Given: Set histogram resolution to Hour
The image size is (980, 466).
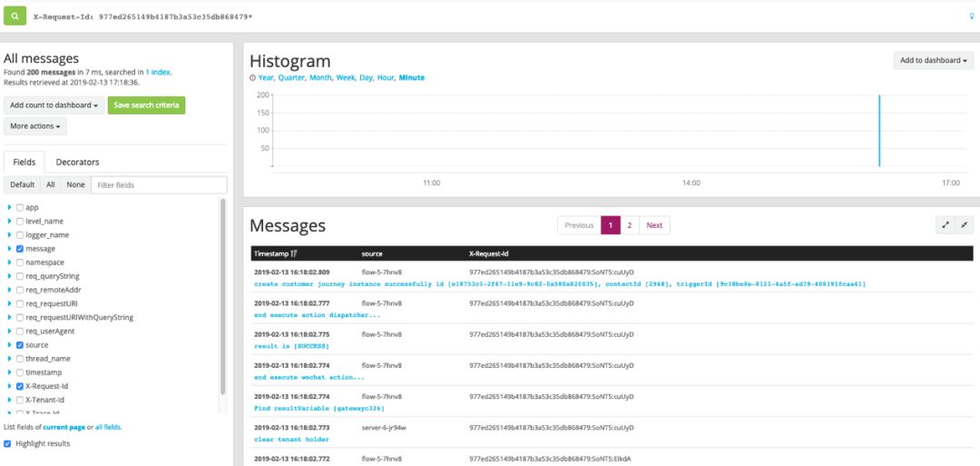Looking at the screenshot, I should (386, 77).
